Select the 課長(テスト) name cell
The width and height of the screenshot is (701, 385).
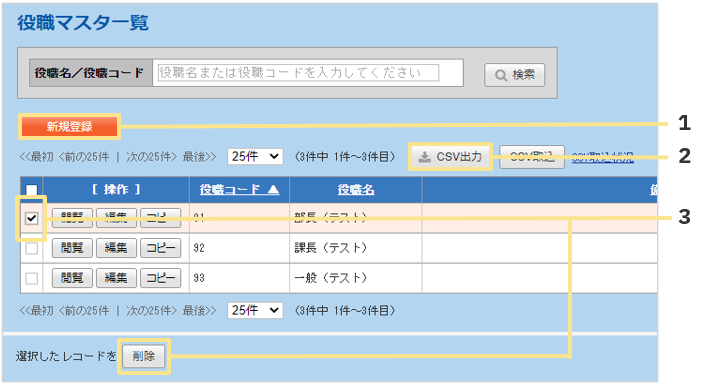pyautogui.click(x=355, y=248)
